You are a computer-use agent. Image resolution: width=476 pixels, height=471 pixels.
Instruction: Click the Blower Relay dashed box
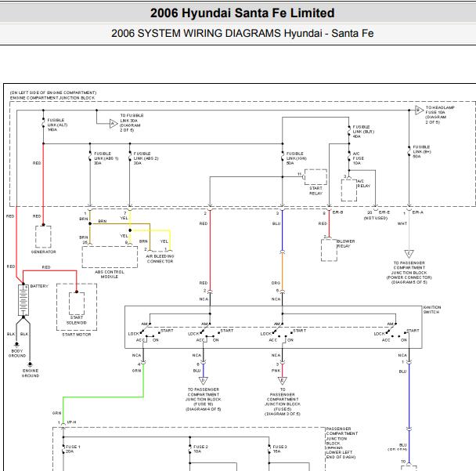pos(329,250)
